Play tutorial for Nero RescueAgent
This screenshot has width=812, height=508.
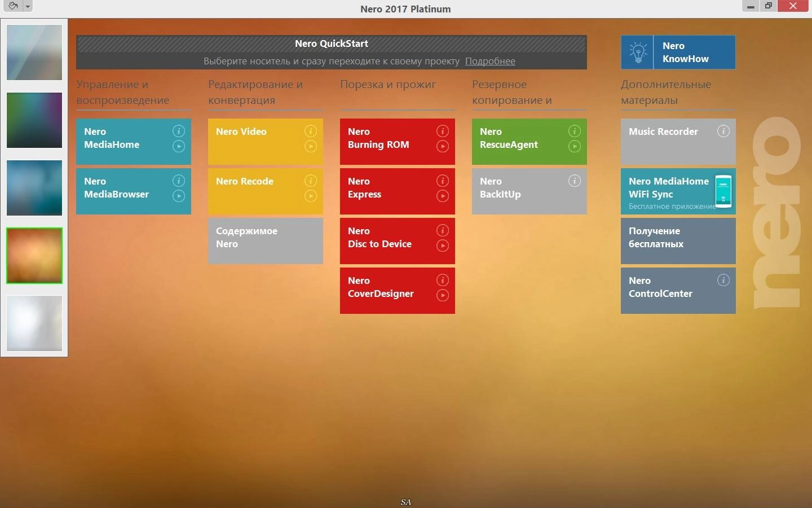click(575, 146)
